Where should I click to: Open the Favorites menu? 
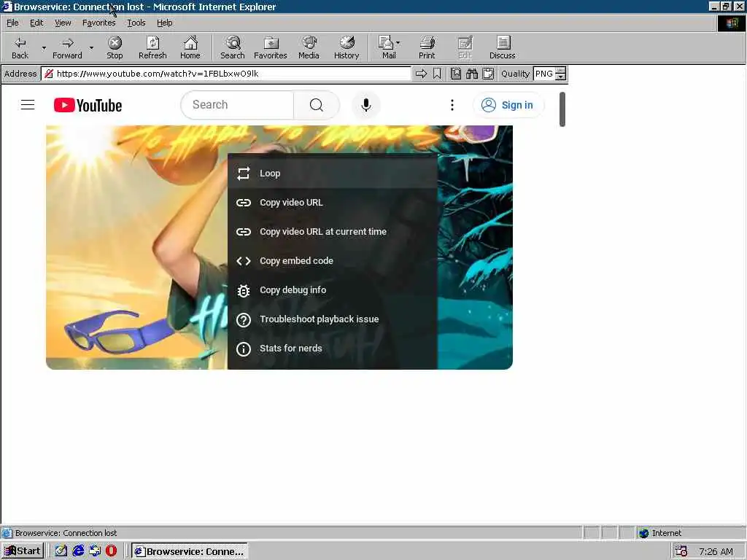click(x=98, y=23)
